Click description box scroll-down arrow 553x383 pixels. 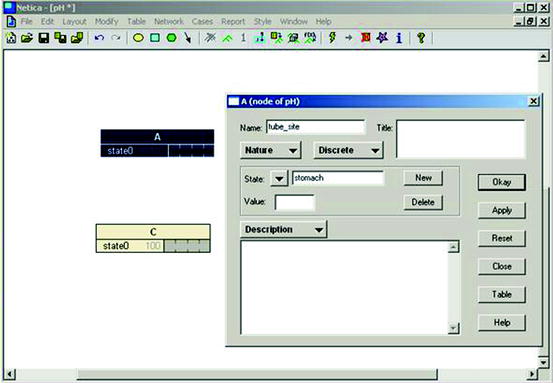(454, 329)
